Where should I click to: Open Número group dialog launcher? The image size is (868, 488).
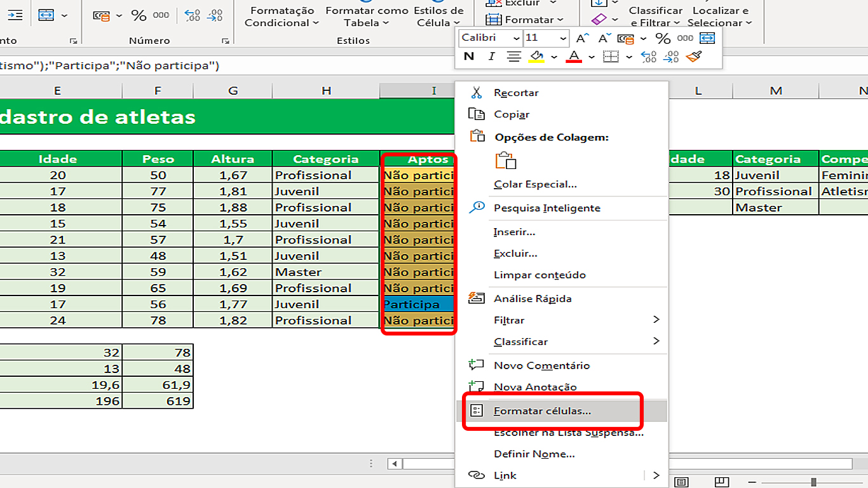(225, 41)
